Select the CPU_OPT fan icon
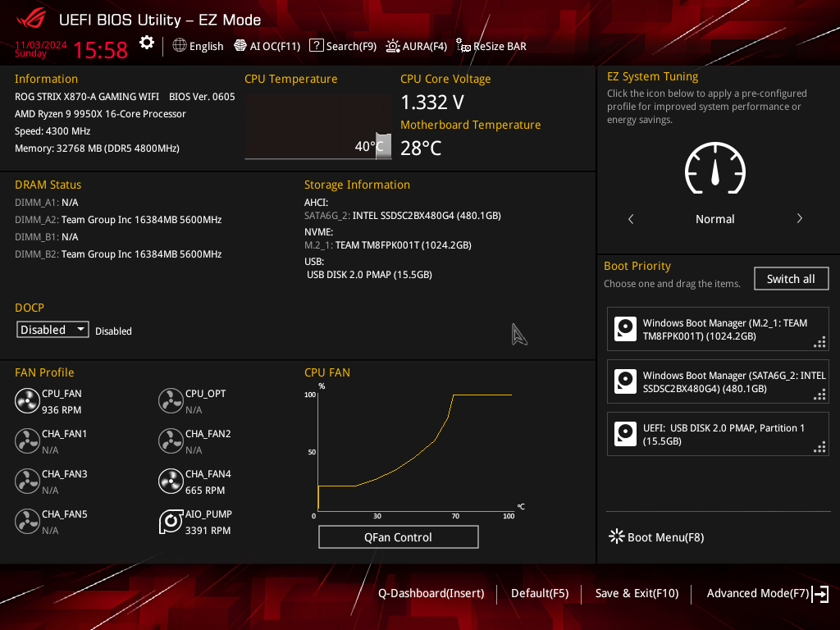The height and width of the screenshot is (630, 840). pos(171,400)
